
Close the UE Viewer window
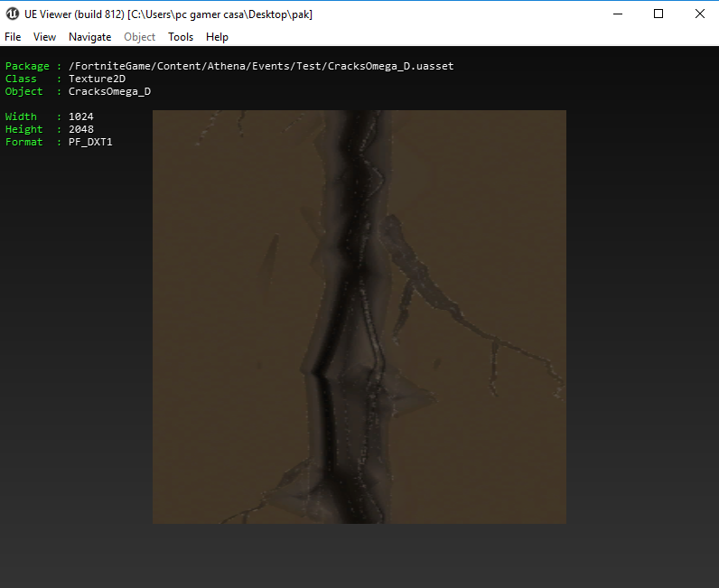[700, 14]
